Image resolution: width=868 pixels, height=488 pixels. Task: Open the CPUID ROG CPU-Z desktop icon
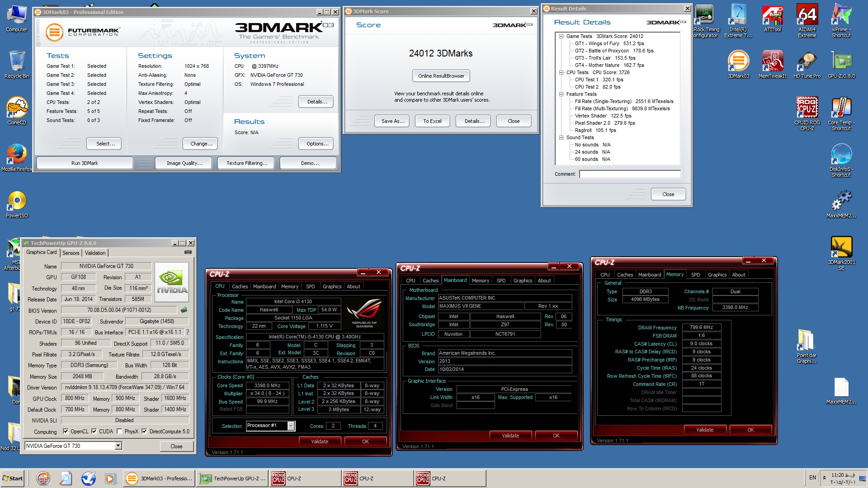(x=807, y=113)
